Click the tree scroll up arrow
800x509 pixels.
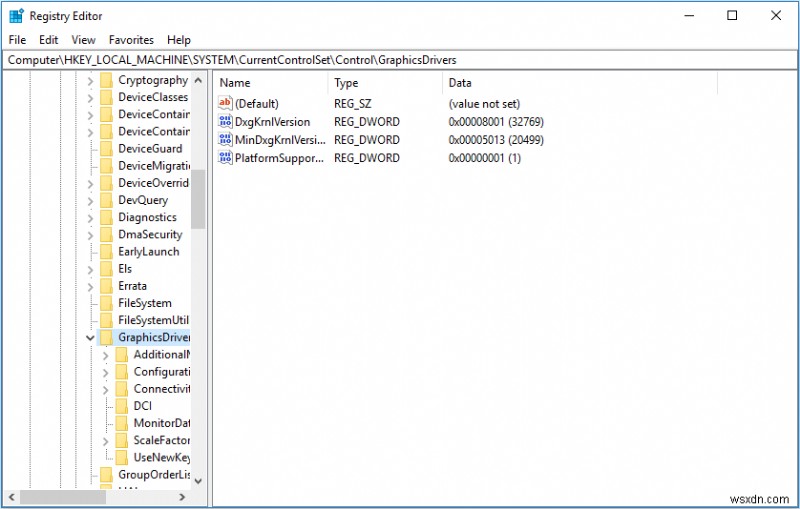point(198,80)
